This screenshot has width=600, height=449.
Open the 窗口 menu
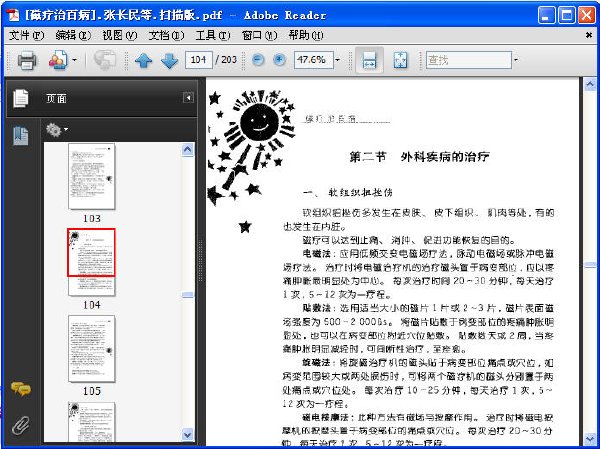tap(259, 36)
